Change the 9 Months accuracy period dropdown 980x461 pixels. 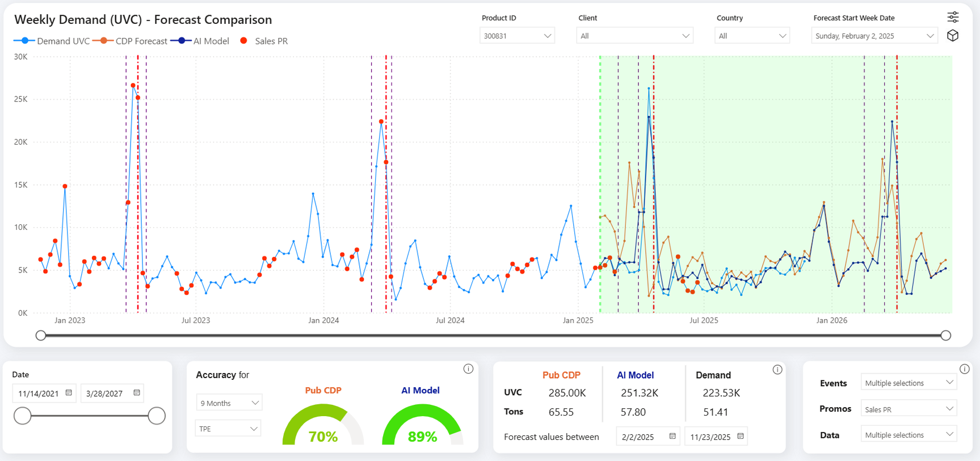[229, 403]
